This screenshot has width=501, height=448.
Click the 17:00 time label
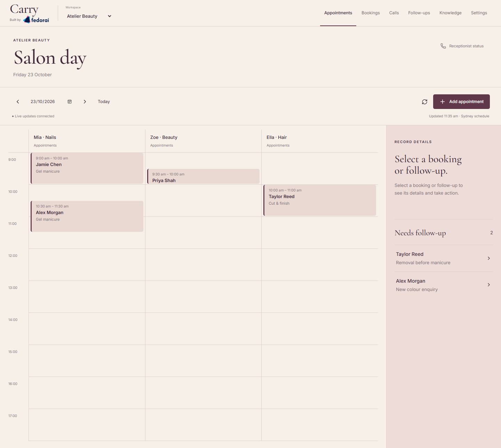(x=13, y=416)
